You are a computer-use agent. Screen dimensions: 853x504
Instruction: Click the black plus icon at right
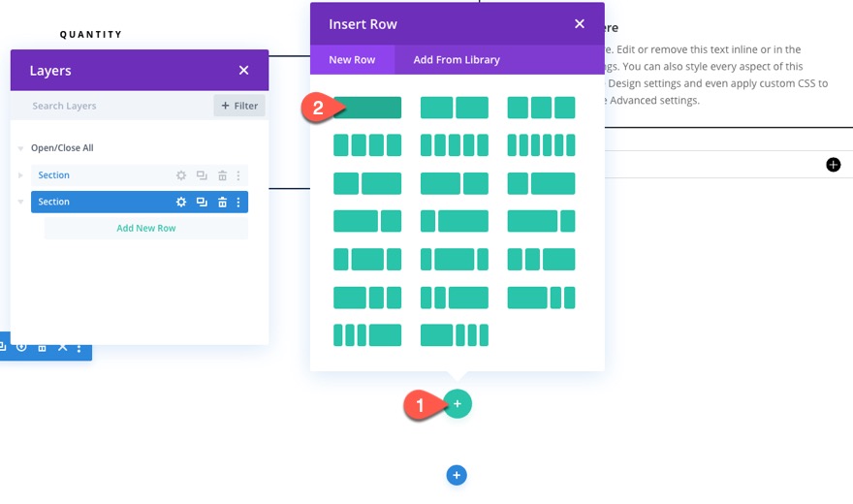[834, 165]
